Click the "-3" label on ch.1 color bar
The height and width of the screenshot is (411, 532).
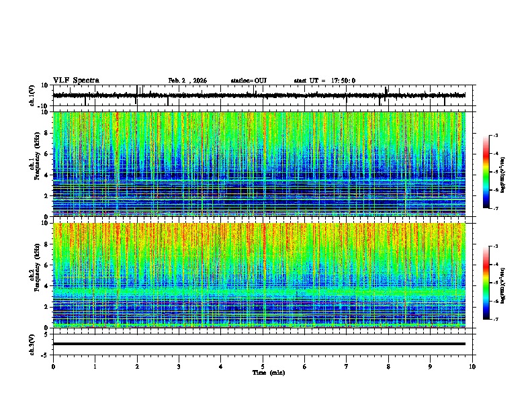[x=496, y=136]
